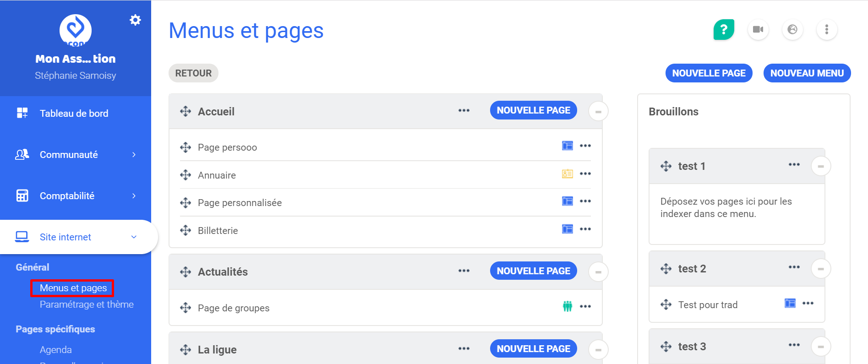The height and width of the screenshot is (364, 868).
Task: Collapse test 1 in Brouillons
Action: [821, 166]
